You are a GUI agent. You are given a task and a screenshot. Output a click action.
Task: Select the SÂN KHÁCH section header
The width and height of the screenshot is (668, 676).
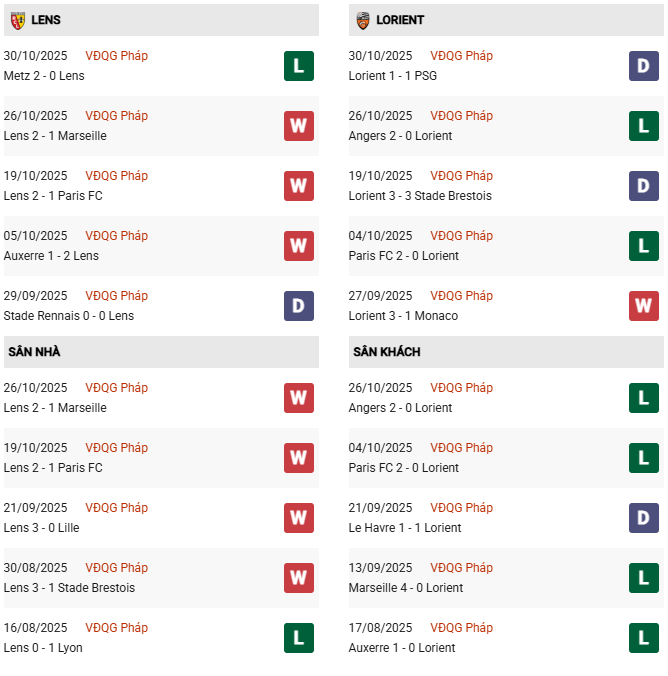click(386, 352)
